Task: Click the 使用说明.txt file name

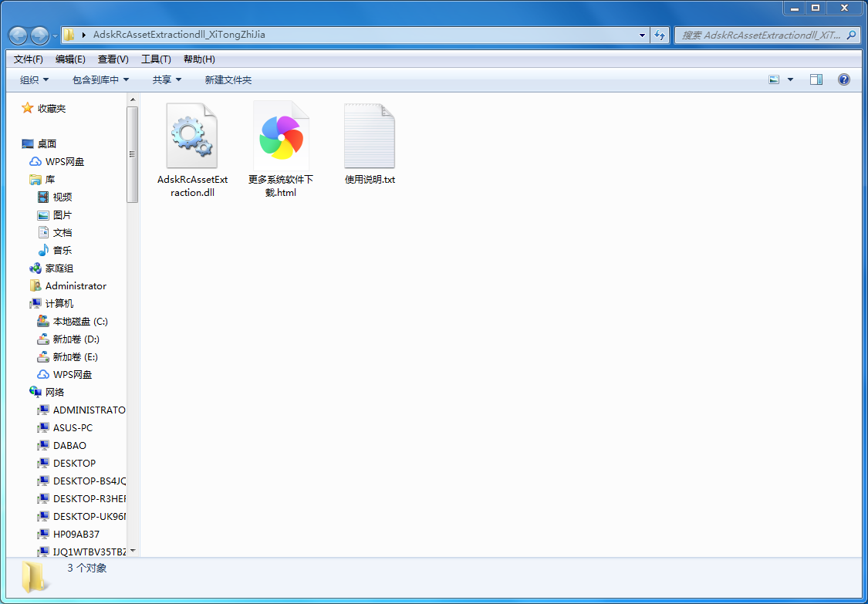Action: coord(370,180)
